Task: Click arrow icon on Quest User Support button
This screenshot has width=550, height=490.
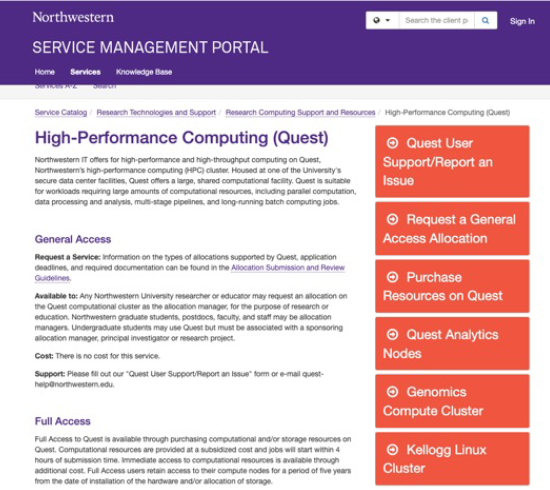Action: coord(393,143)
